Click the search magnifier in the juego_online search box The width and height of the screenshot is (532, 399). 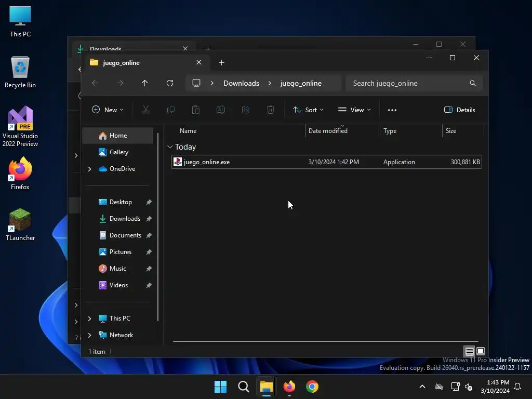[473, 83]
